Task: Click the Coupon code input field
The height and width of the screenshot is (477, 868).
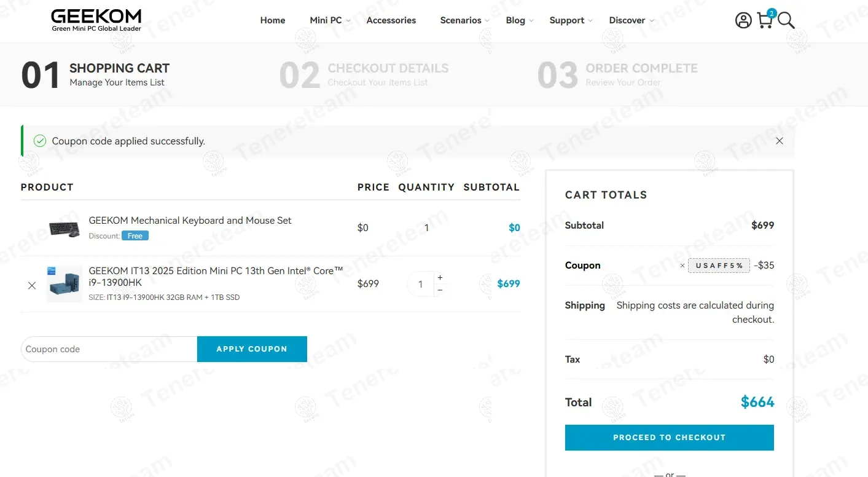Action: coord(109,349)
